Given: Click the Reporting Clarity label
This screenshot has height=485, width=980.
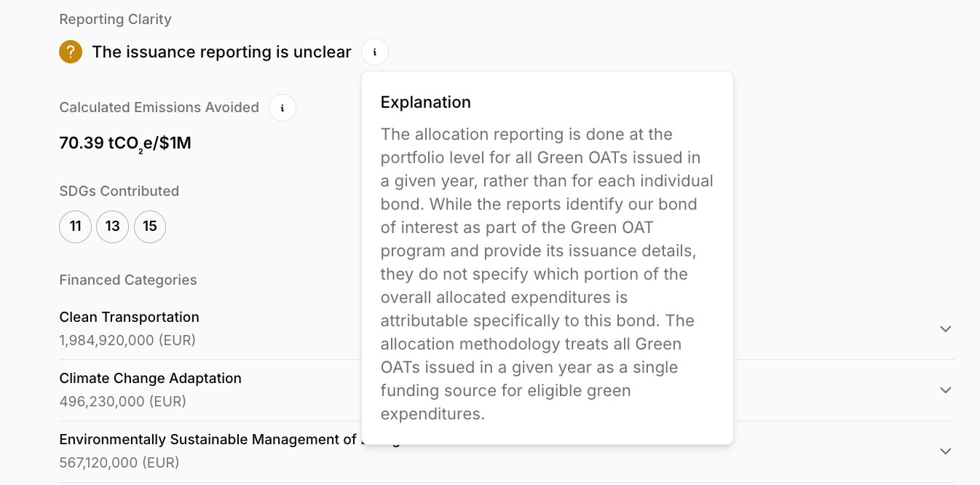Looking at the screenshot, I should tap(115, 20).
